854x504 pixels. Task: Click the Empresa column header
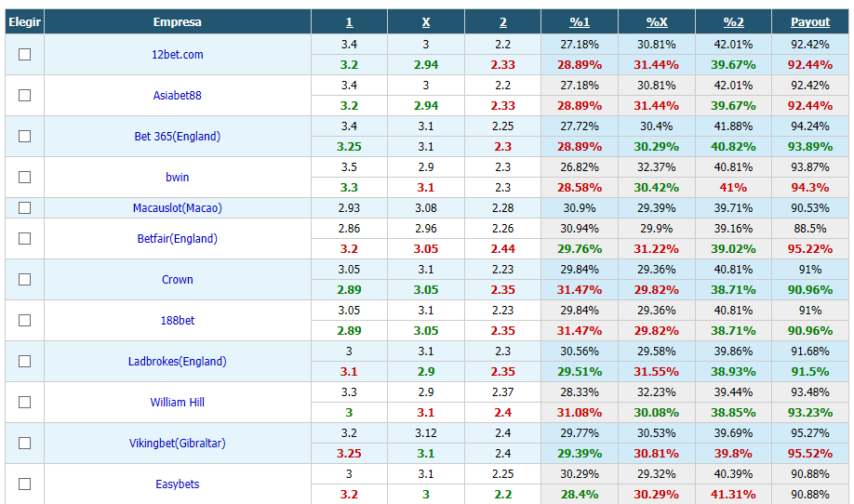[x=178, y=22]
